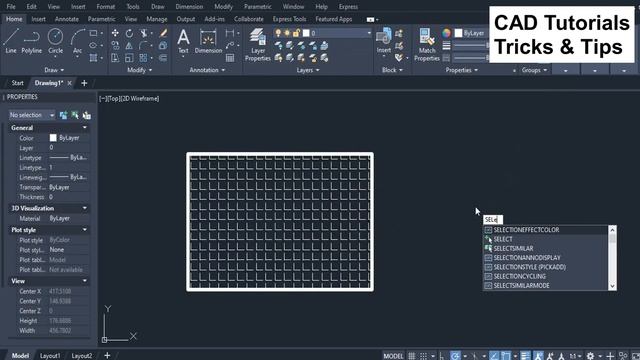Select the Polyline tool
Screen dimensions: 640x360
click(x=31, y=41)
